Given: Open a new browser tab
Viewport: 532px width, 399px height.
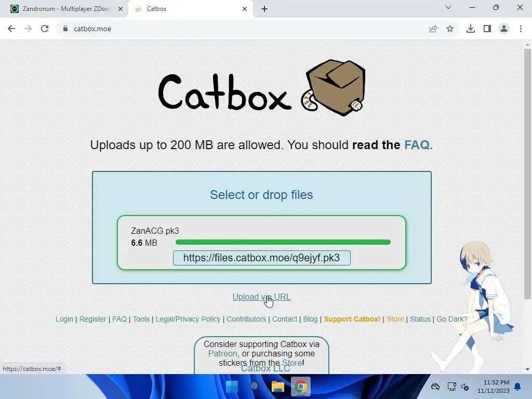Looking at the screenshot, I should click(x=264, y=9).
